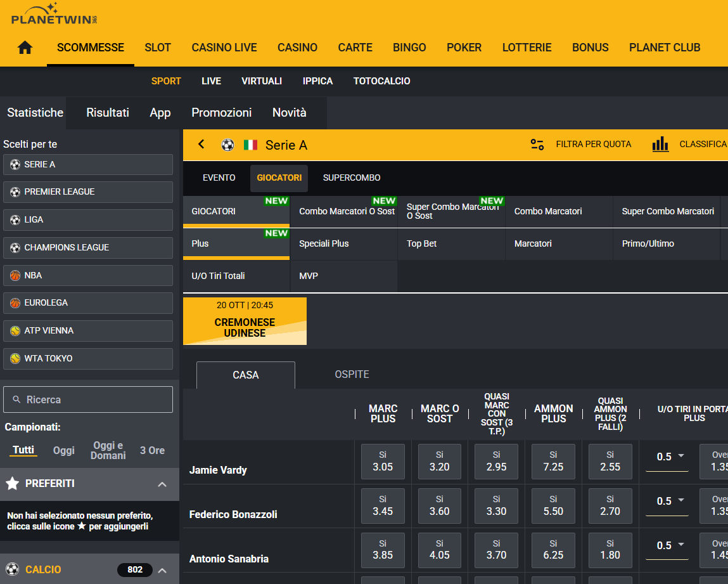Select the OSPITE team tab
728x584 pixels.
352,375
